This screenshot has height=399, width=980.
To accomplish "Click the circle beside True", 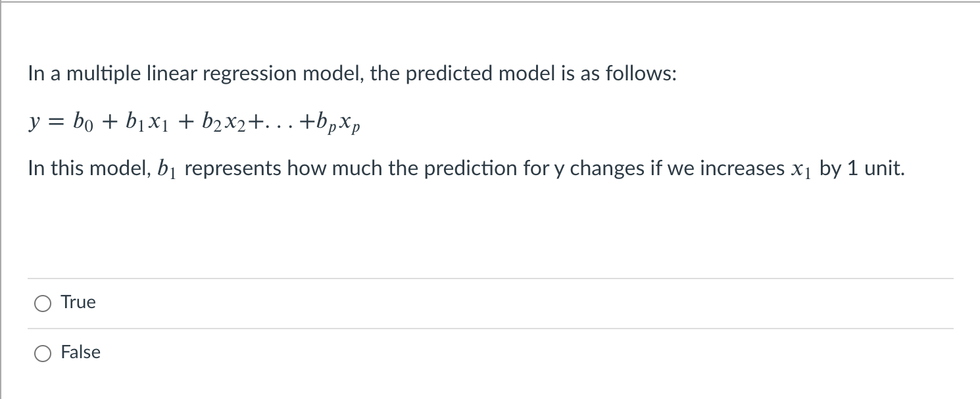I will [42, 303].
